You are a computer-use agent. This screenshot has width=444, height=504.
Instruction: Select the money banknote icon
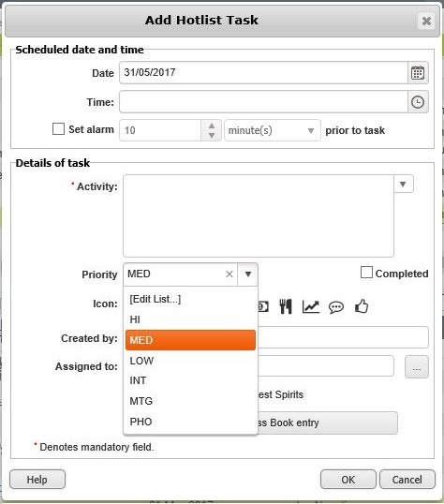tap(263, 306)
